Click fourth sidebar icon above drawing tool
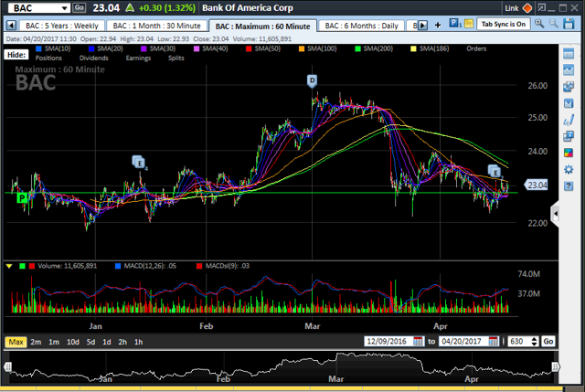The width and height of the screenshot is (585, 392). (x=569, y=103)
